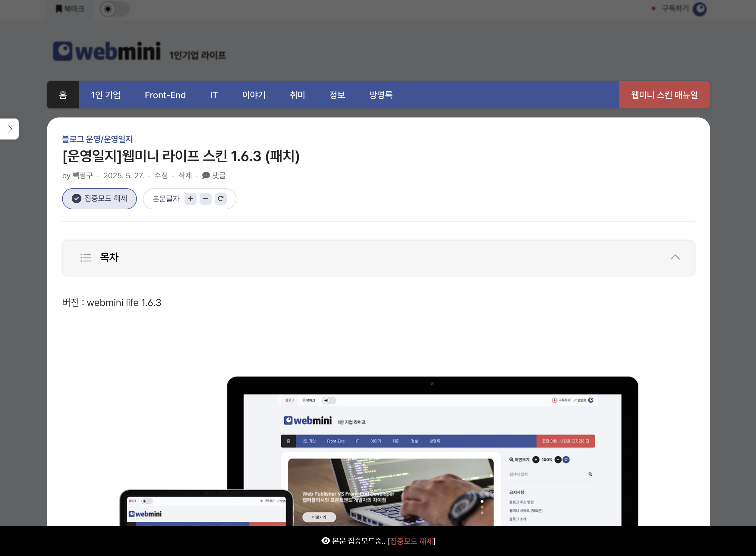Decrease body font size with minus icon
This screenshot has width=756, height=556.
(205, 198)
